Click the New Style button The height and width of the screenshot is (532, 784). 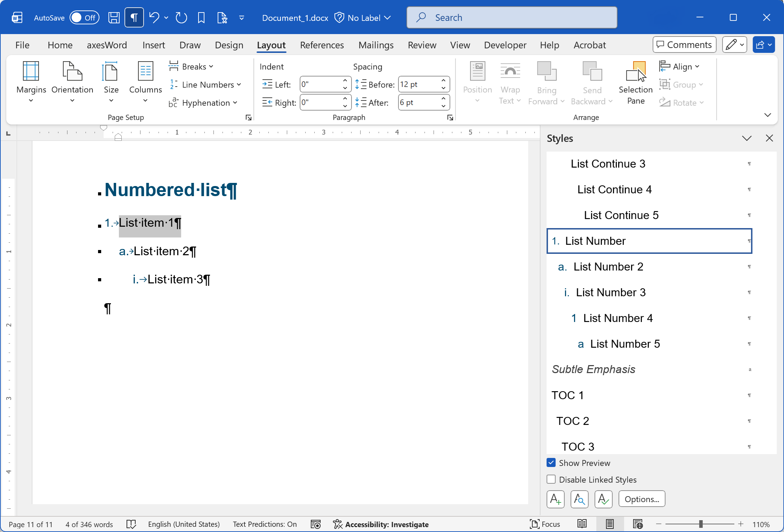click(x=556, y=499)
